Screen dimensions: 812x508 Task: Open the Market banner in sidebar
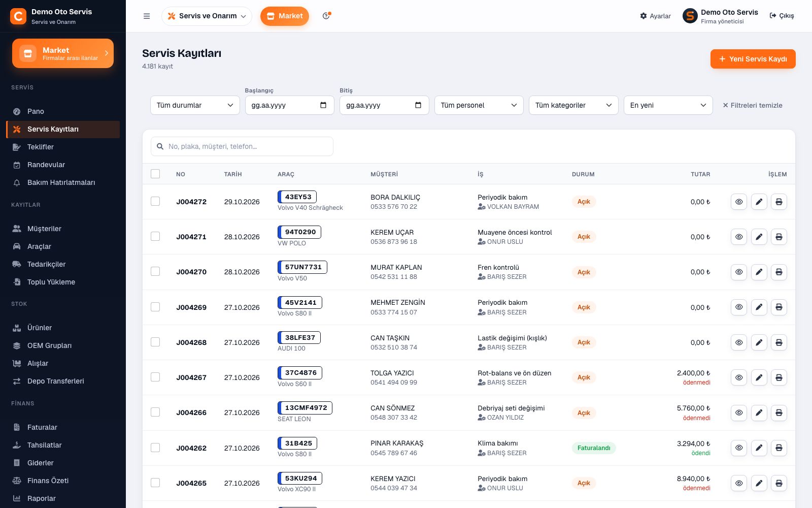(63, 53)
